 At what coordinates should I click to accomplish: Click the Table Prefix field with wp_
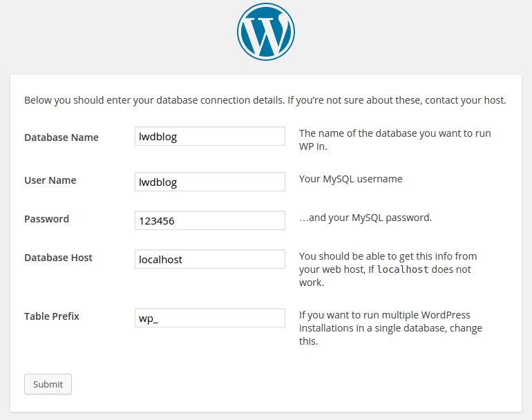tap(210, 318)
